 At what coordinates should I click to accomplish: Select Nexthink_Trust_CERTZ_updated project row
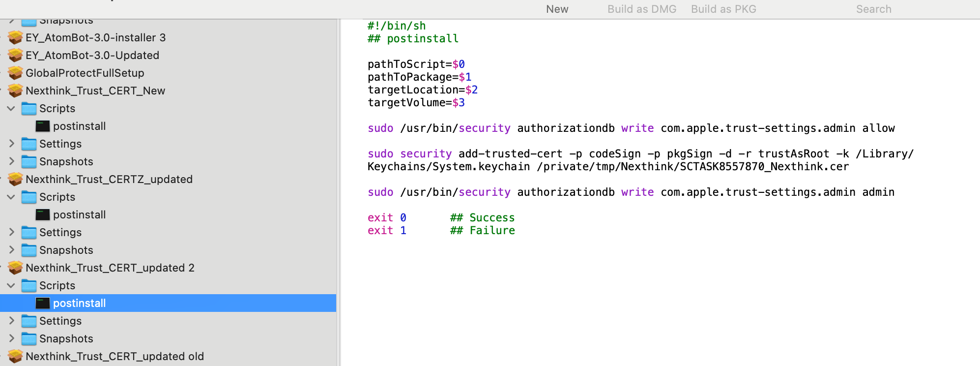[168, 179]
